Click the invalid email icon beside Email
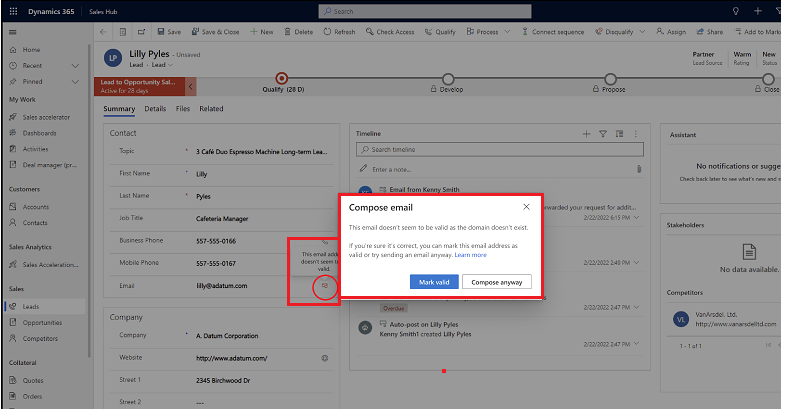 [x=325, y=286]
